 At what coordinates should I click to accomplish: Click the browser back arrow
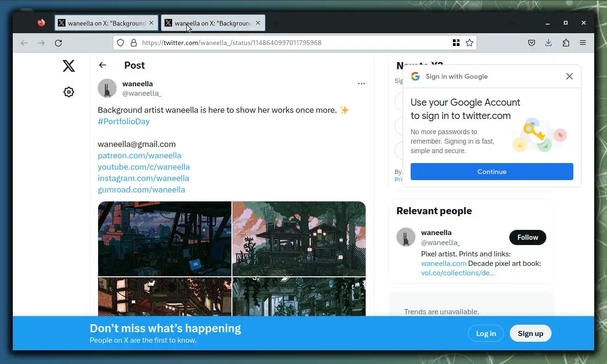click(24, 43)
